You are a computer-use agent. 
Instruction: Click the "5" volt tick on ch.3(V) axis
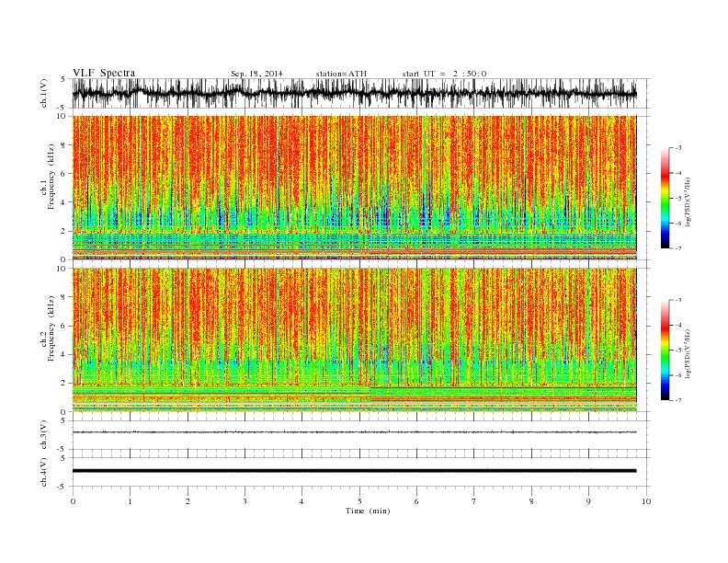click(x=63, y=420)
